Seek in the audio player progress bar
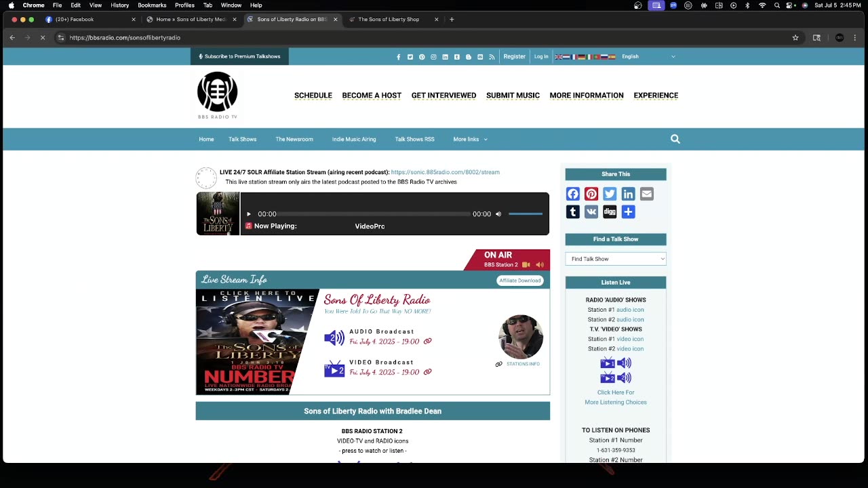The height and width of the screenshot is (488, 868). [x=375, y=214]
